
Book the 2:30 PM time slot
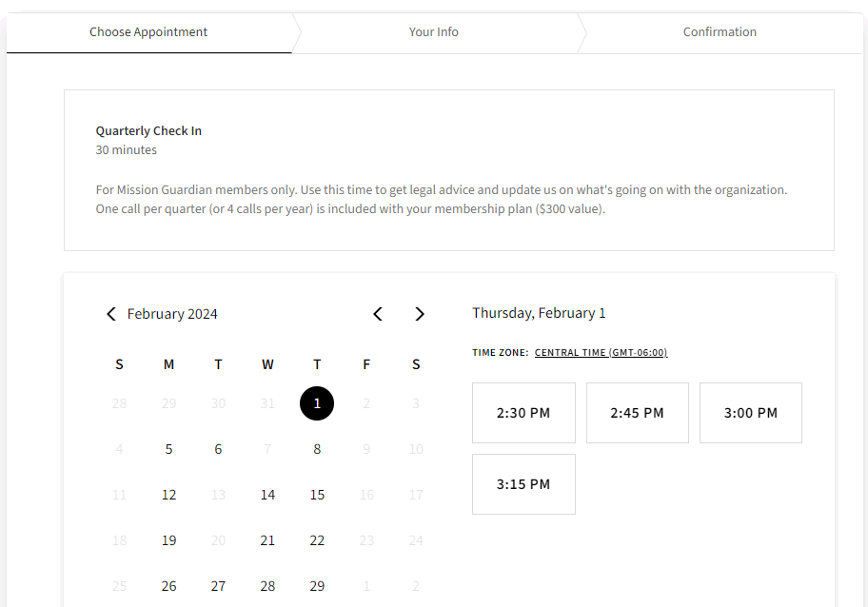tap(523, 412)
